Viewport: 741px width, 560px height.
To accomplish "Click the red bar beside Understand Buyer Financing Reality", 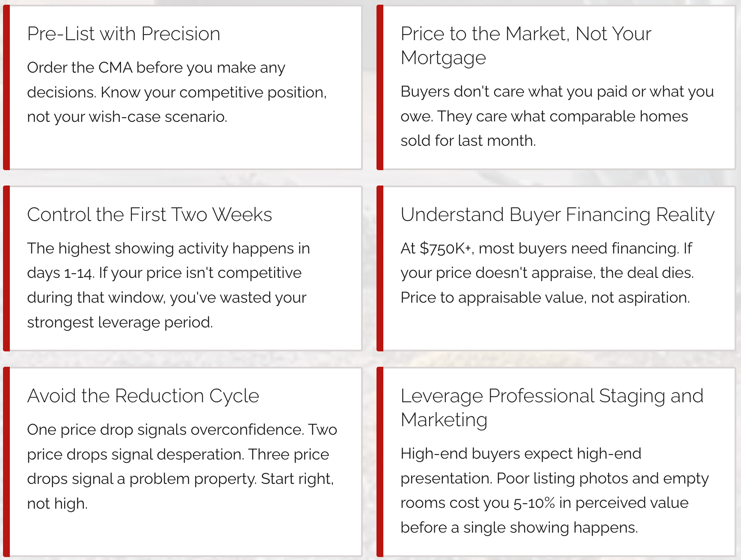I will (380, 268).
